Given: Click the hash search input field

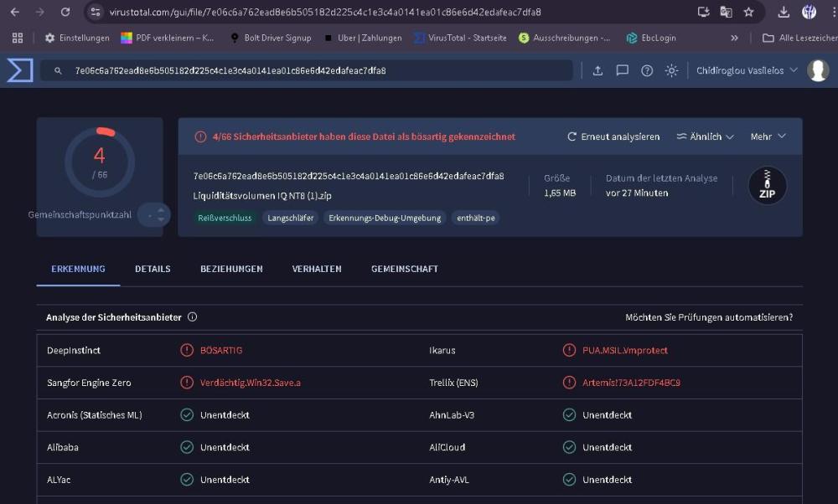Looking at the screenshot, I should (310, 70).
